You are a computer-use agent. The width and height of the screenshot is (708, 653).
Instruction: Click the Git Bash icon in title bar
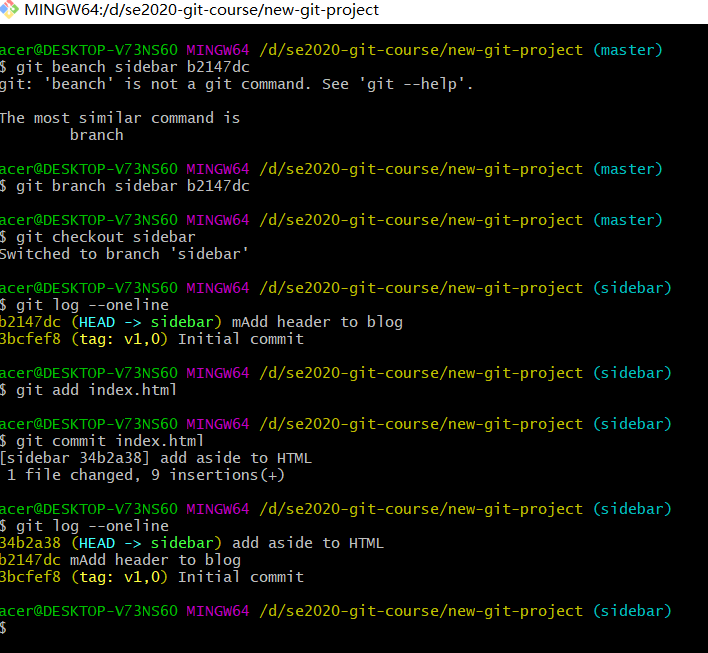click(x=8, y=9)
